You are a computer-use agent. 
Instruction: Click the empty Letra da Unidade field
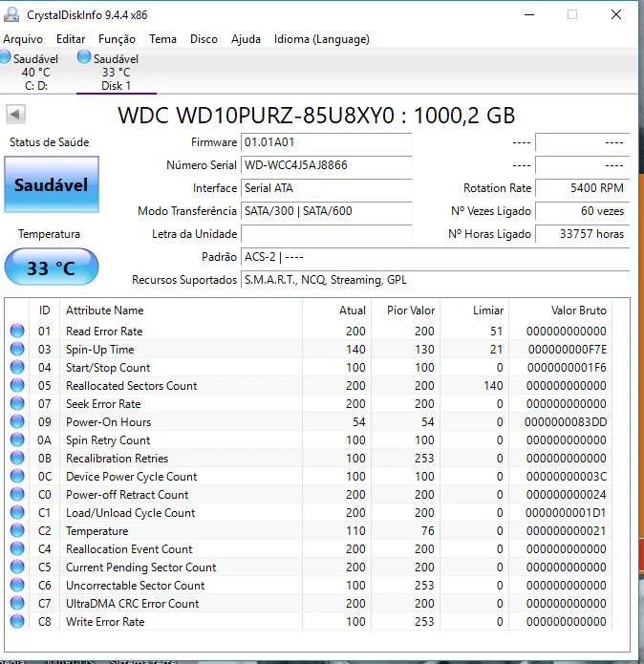tap(326, 234)
